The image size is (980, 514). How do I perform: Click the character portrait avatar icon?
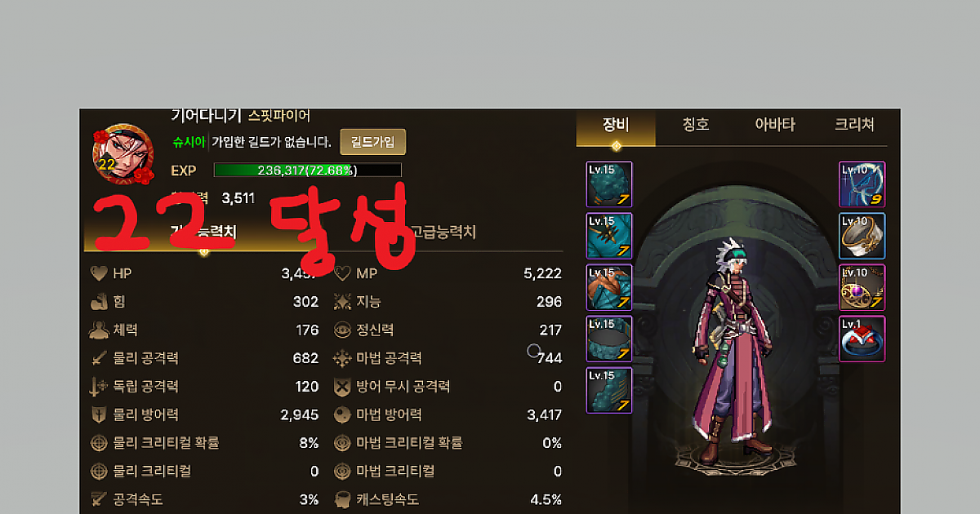click(123, 153)
